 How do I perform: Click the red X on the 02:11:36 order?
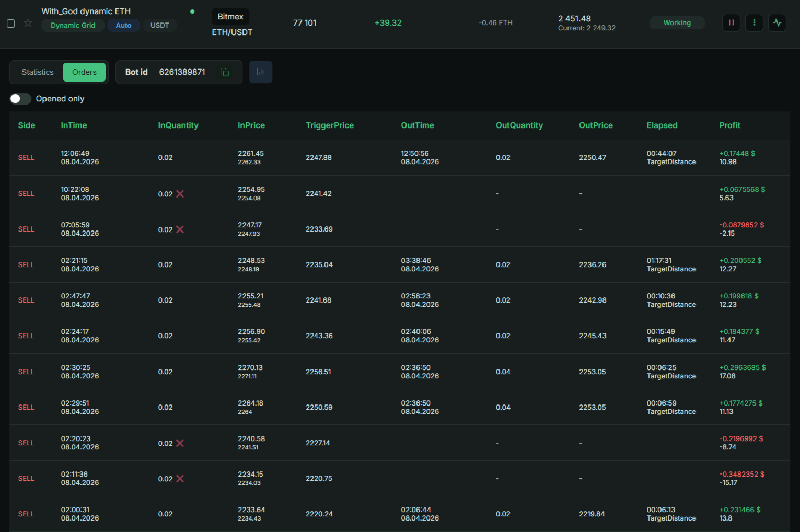(x=180, y=478)
